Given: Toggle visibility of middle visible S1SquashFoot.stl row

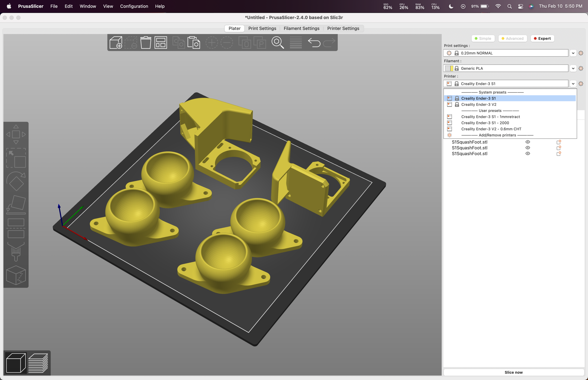Looking at the screenshot, I should pyautogui.click(x=528, y=148).
